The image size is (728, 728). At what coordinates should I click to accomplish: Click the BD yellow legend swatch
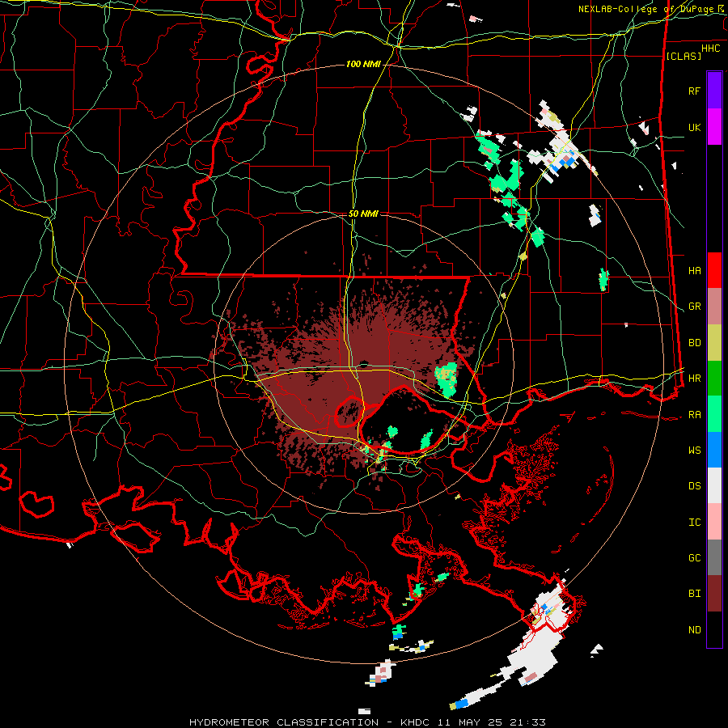(714, 343)
